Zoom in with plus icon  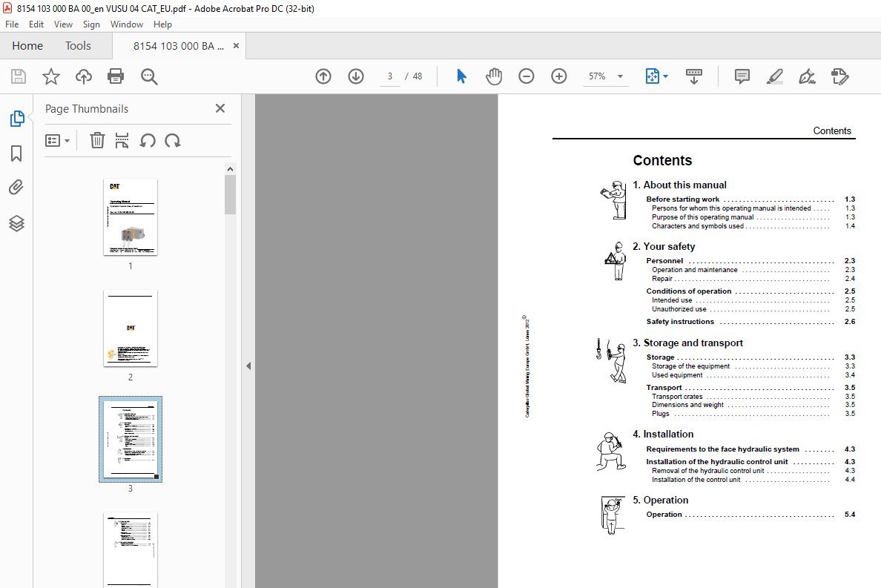pyautogui.click(x=558, y=76)
